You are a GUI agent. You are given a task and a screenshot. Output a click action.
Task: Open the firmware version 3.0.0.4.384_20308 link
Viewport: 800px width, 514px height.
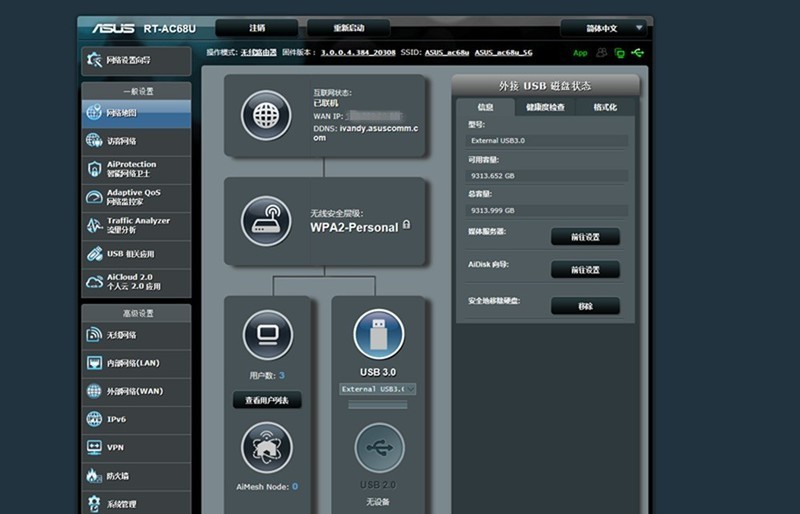coord(358,53)
